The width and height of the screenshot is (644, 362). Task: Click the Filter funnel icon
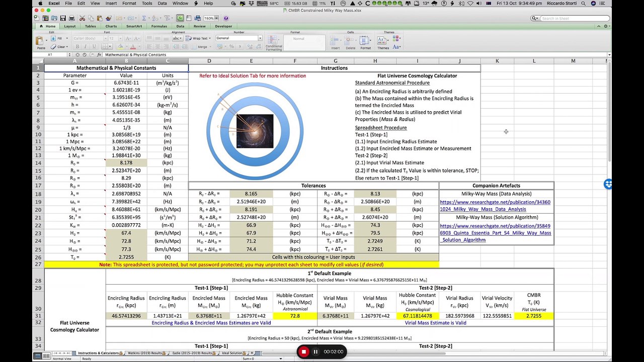[x=167, y=18]
